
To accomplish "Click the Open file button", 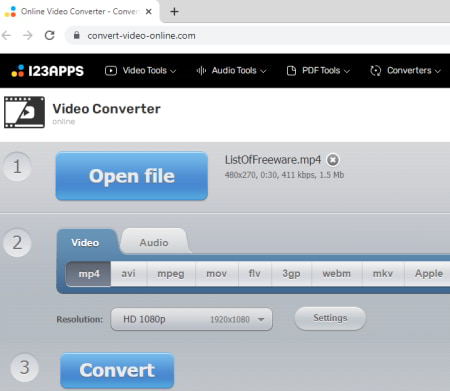I will [x=132, y=176].
